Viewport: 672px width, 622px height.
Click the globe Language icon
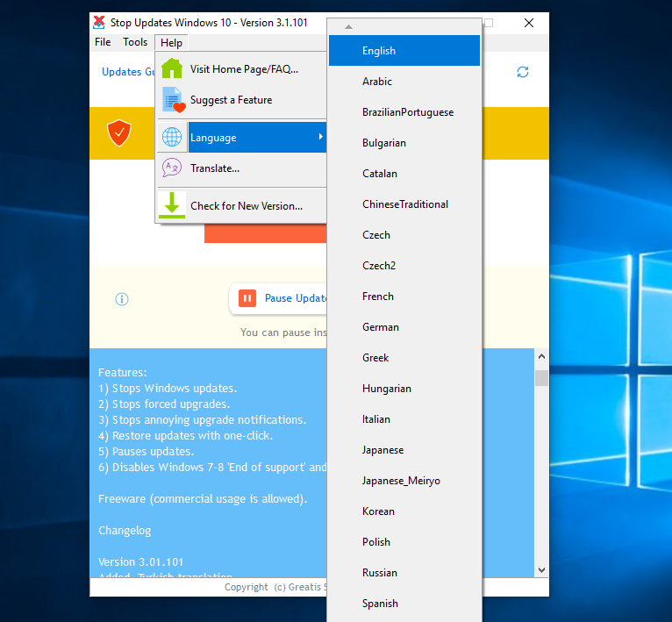[172, 138]
